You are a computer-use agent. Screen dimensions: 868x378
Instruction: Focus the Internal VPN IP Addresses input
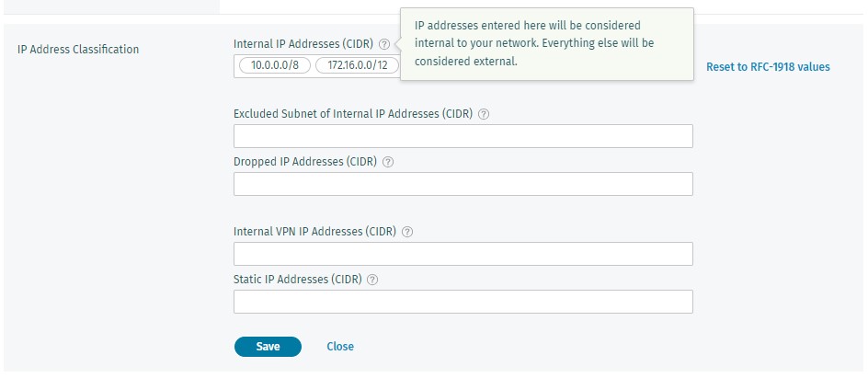point(463,255)
